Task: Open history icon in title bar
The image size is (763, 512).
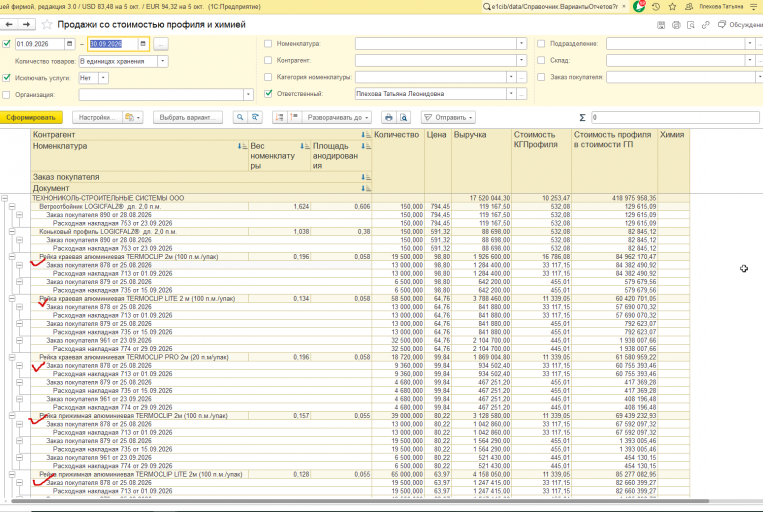Action: pyautogui.click(x=656, y=7)
